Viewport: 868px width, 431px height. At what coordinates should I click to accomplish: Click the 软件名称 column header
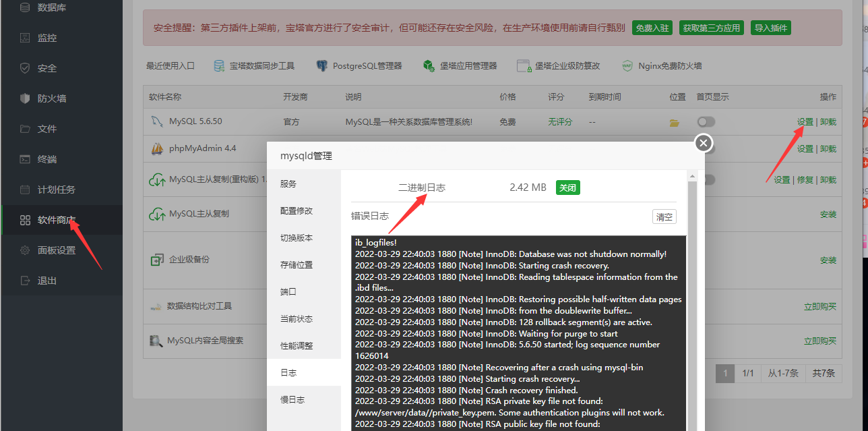(x=165, y=97)
